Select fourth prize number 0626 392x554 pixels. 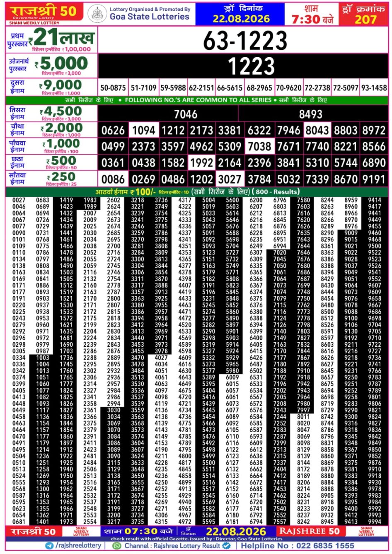pos(113,130)
